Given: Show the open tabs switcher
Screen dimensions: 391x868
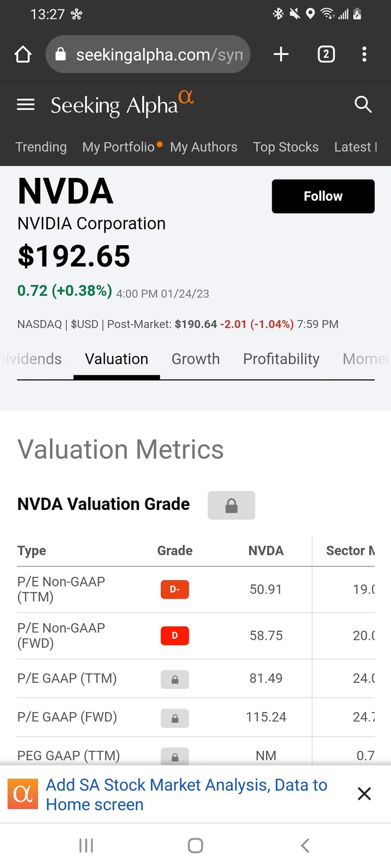Looking at the screenshot, I should 326,54.
